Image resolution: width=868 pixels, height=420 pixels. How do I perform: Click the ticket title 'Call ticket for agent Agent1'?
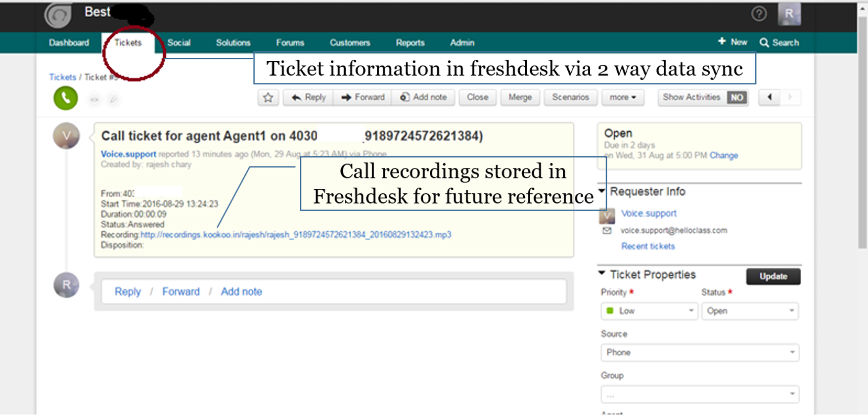coord(292,136)
